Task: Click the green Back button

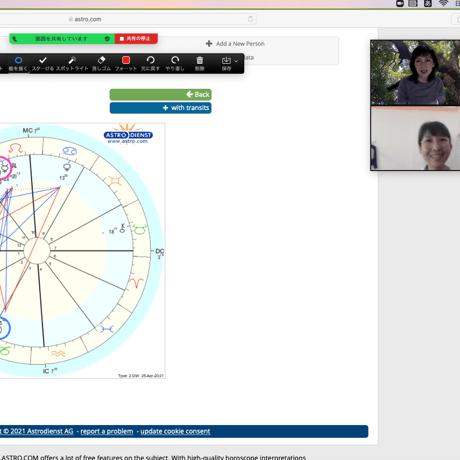Action: [x=160, y=95]
